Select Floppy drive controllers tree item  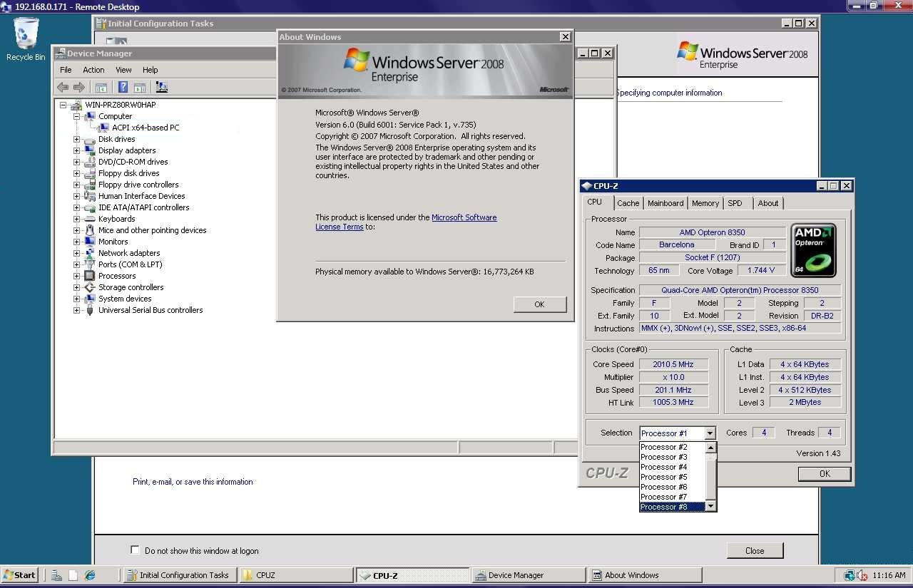(138, 185)
